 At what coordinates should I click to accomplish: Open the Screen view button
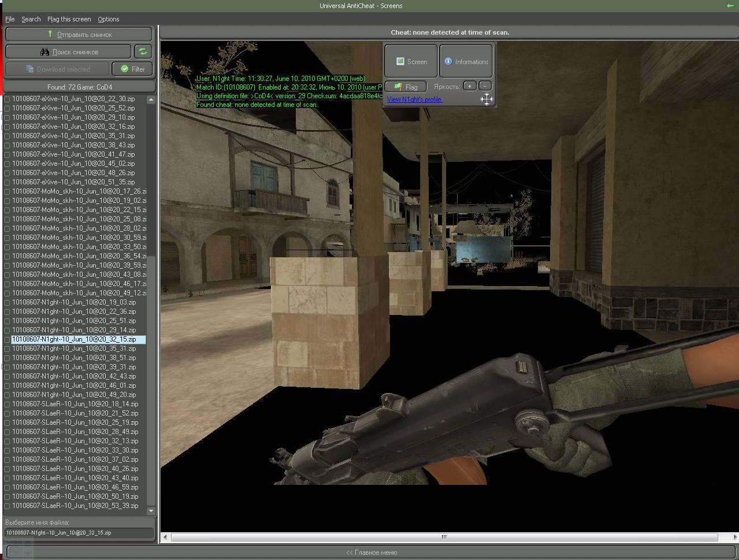tap(411, 61)
